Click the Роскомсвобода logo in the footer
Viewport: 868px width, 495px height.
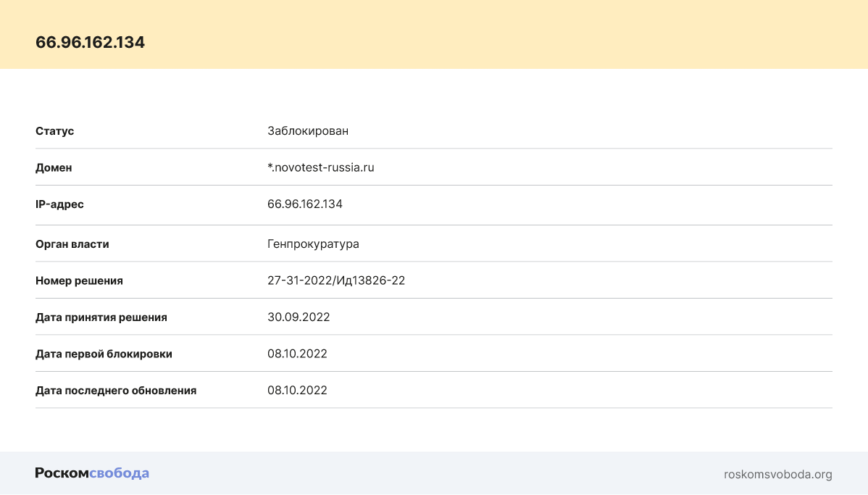coord(92,473)
